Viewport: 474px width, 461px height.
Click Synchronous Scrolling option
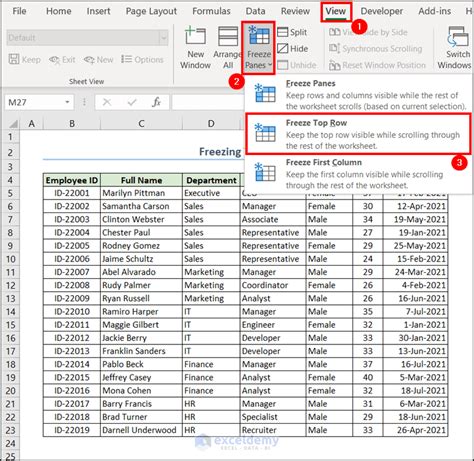point(375,49)
